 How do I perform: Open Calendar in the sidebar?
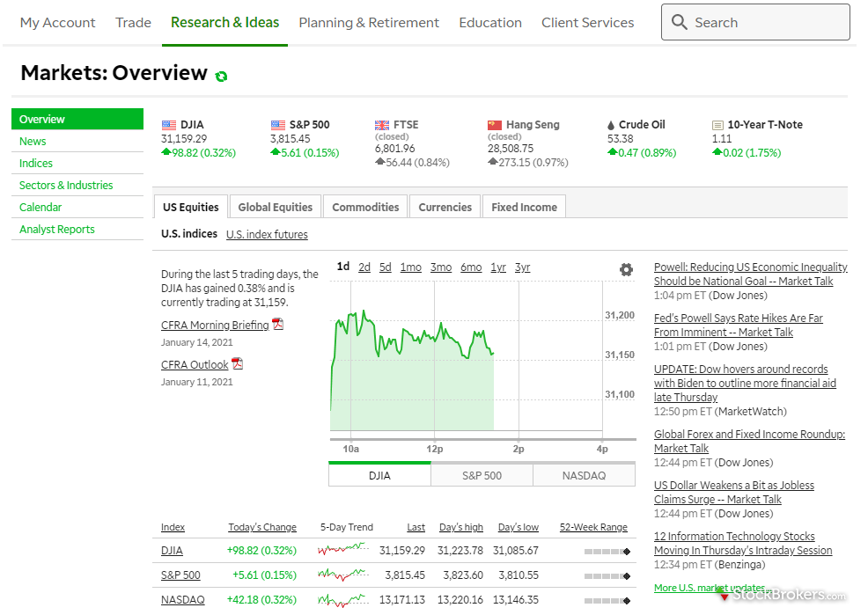[40, 208]
